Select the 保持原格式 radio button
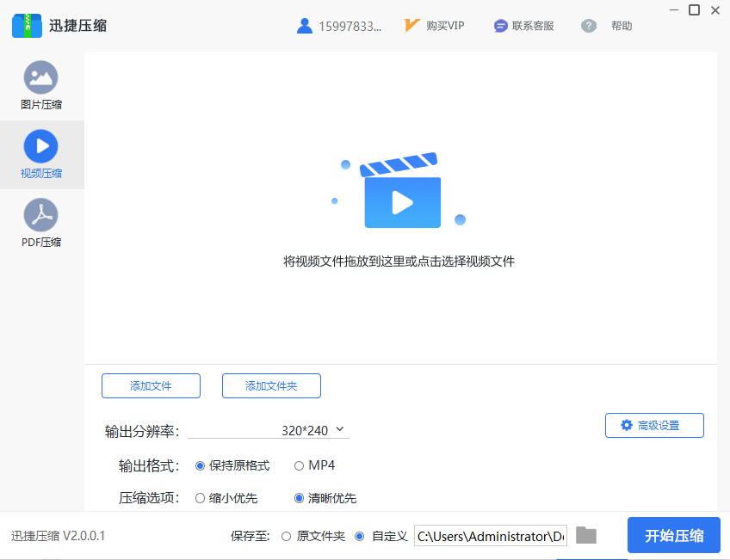Viewport: 730px width, 560px height. point(201,465)
